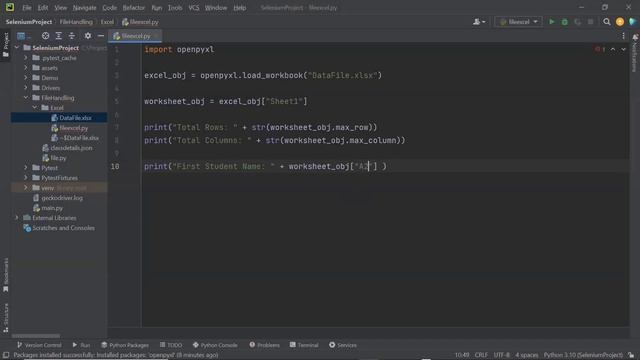
Task: Open project panel settings gear
Action: point(88,36)
